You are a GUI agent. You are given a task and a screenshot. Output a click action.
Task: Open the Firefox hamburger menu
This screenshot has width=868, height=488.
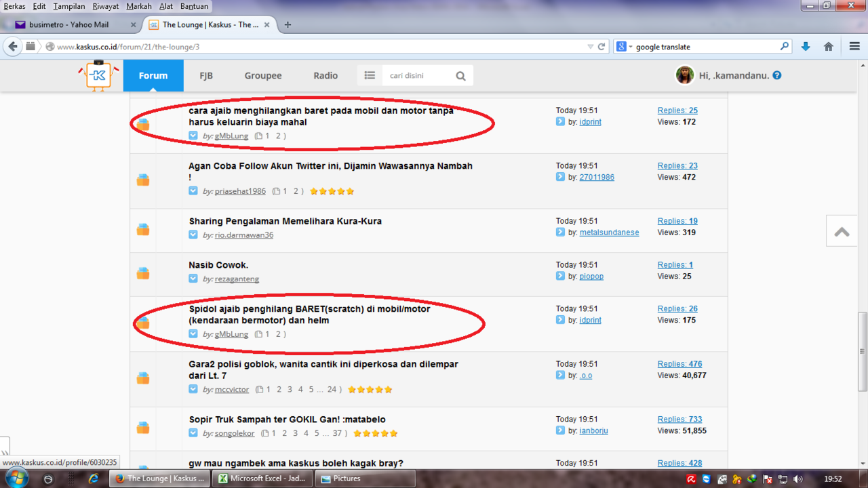tap(854, 47)
